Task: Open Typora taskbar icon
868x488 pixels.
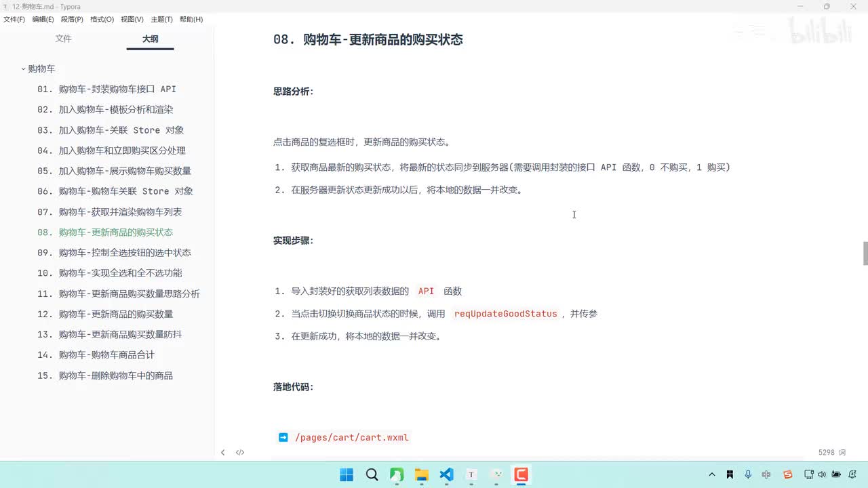Action: pos(471,474)
